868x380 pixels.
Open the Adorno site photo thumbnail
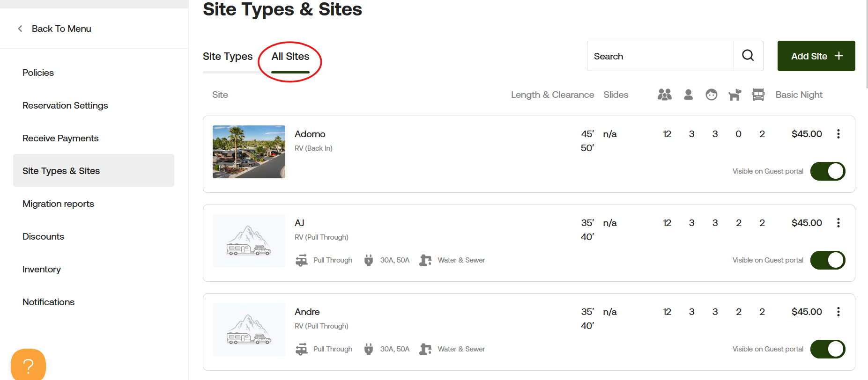pyautogui.click(x=249, y=152)
